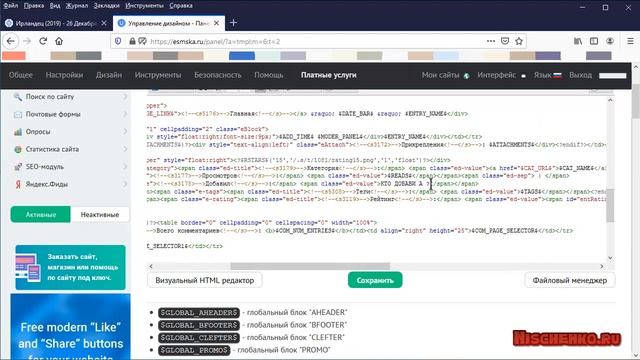Open Файловый менеджер

point(569,280)
